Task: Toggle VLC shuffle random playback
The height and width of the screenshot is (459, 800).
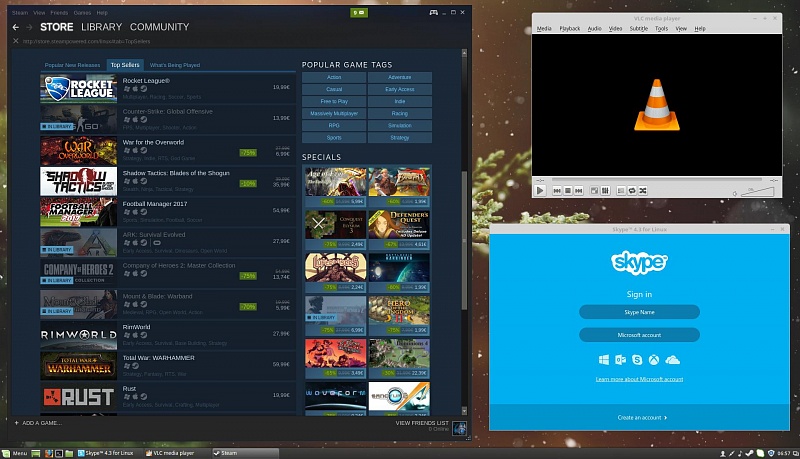Action: coord(642,190)
